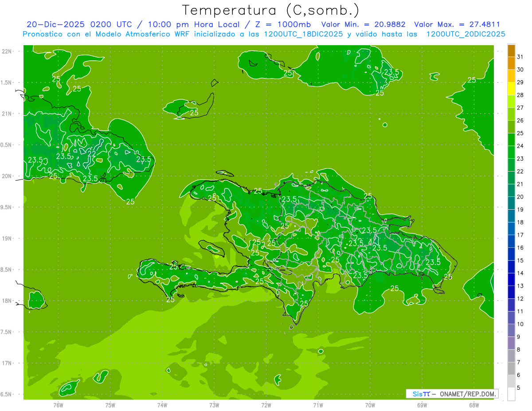
Task: Click the '71W' longitude axis label
Action: [318, 405]
